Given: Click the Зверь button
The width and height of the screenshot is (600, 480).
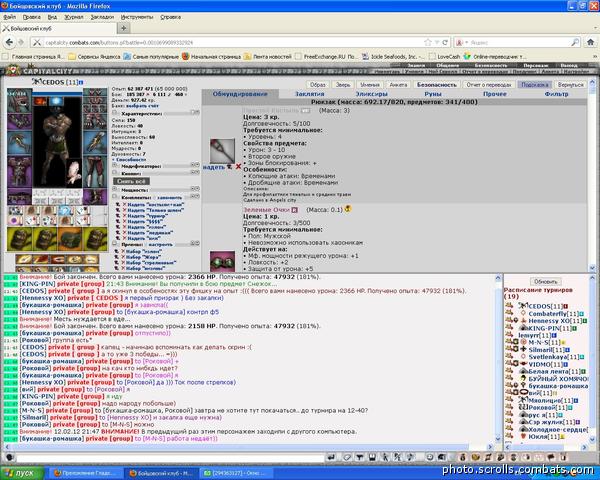Looking at the screenshot, I should [343, 85].
